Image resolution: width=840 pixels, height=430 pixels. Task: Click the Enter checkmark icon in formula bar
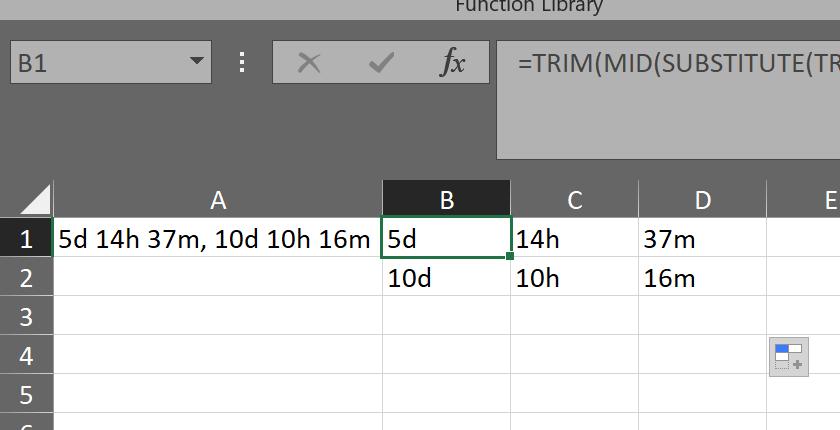click(x=380, y=63)
